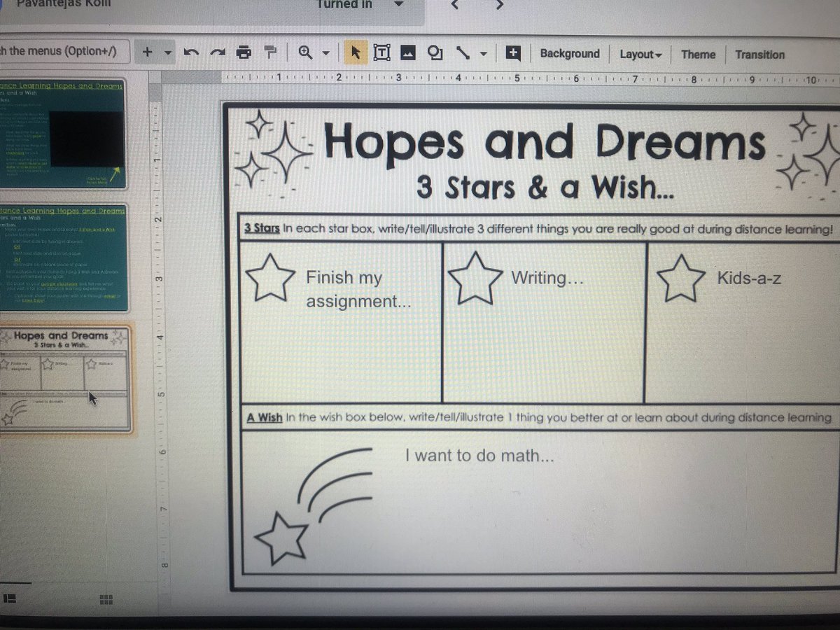
Task: Click the 'I want to do math...' text
Action: (480, 456)
